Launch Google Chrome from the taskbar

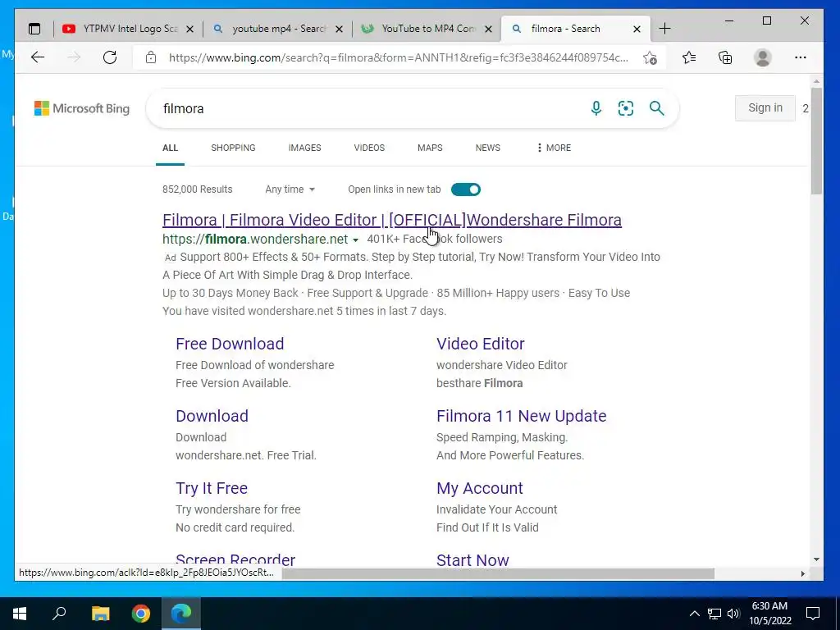pos(141,614)
